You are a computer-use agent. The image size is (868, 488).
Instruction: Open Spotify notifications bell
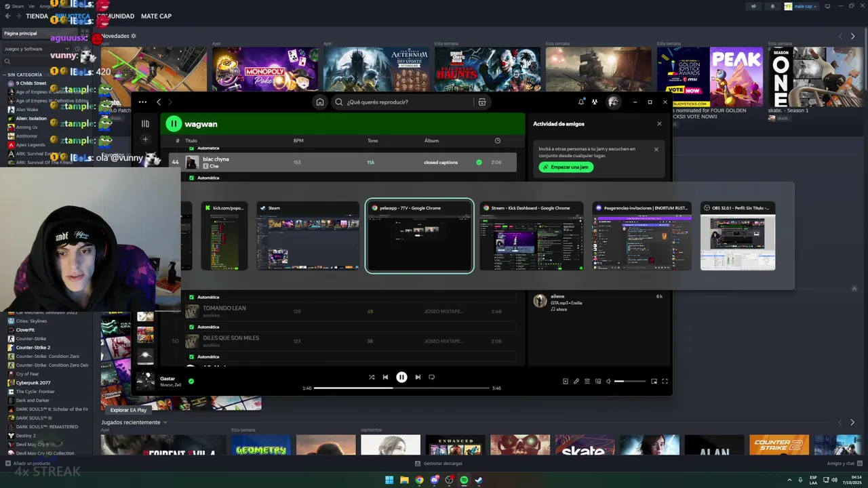point(581,102)
